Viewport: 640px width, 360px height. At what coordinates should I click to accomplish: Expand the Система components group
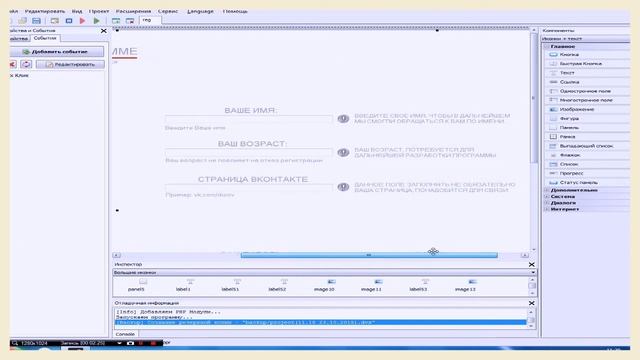click(547, 196)
